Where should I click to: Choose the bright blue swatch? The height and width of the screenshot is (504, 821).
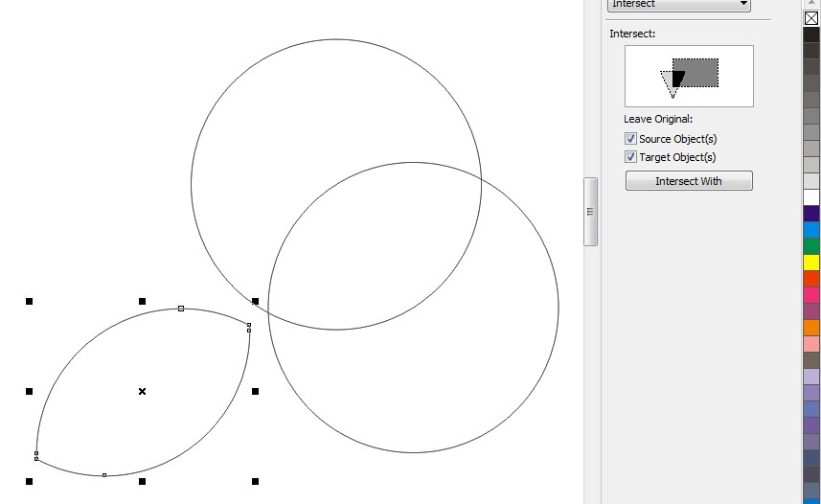pyautogui.click(x=811, y=229)
